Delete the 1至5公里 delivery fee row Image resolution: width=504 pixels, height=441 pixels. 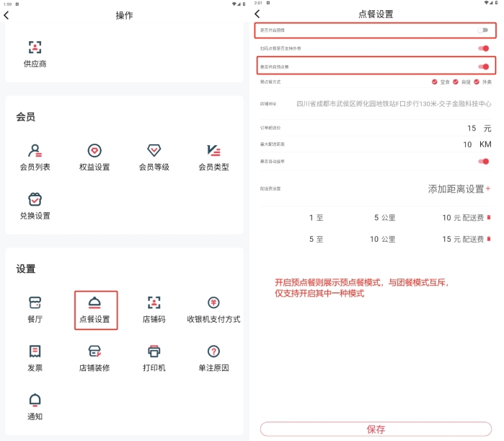[x=489, y=217]
